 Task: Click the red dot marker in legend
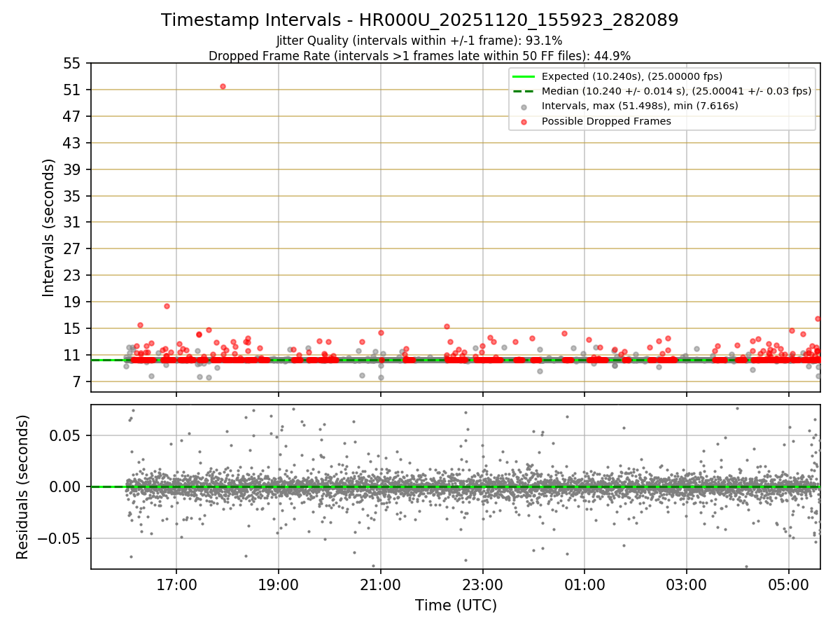click(x=524, y=121)
